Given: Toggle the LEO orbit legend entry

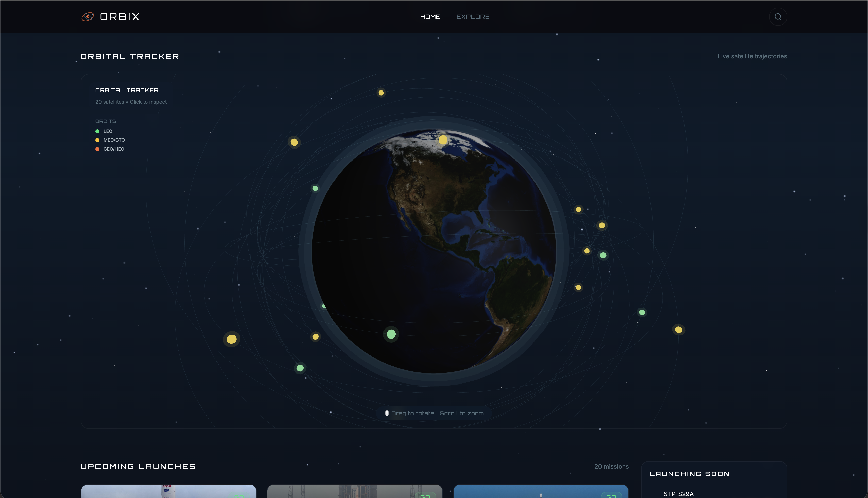Looking at the screenshot, I should click(108, 131).
